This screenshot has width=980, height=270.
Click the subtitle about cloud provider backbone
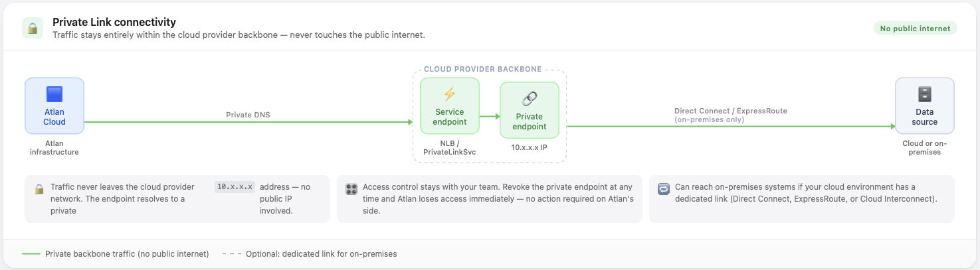point(239,34)
